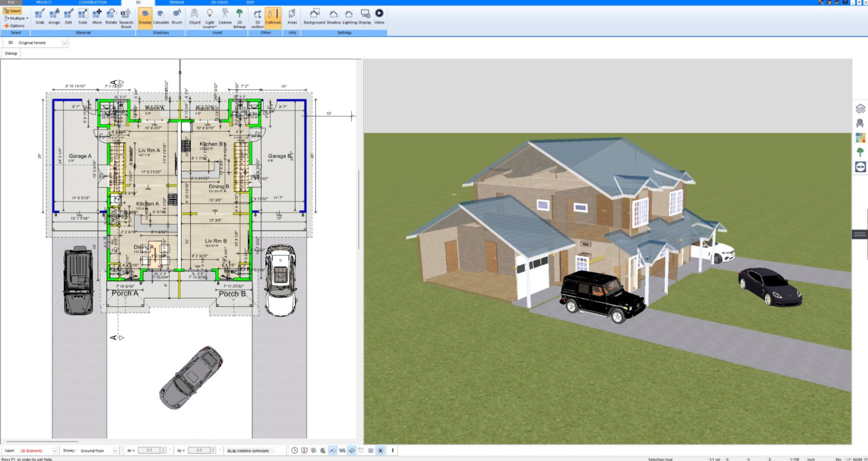868x461 pixels.
Task: Insert a 3D bitmap tree
Action: tap(240, 19)
